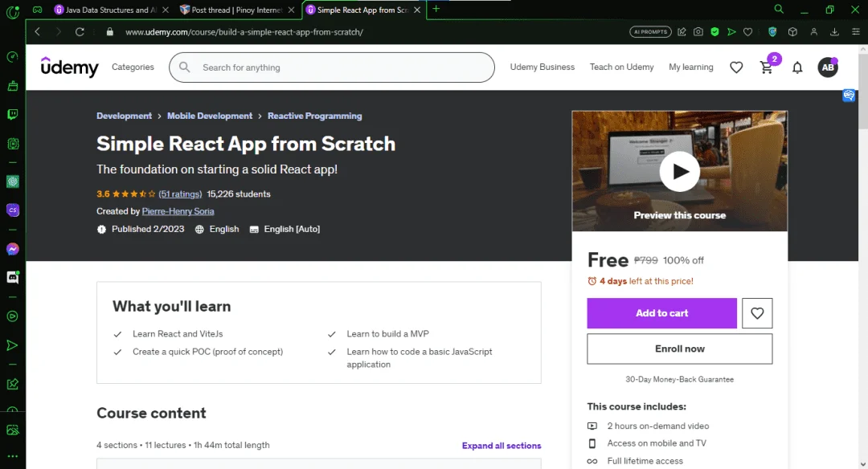Reload the current page

[x=80, y=31]
